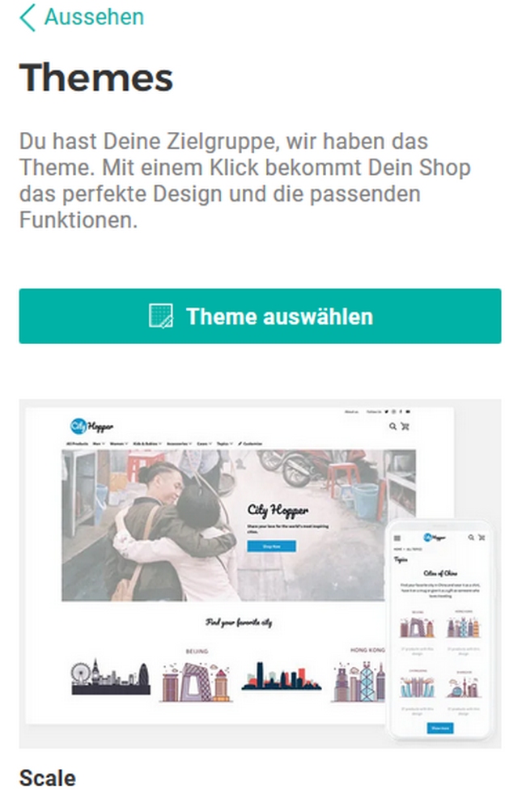Image resolution: width=526 pixels, height=812 pixels.
Task: Select Customize in preview menu
Action: 250,444
